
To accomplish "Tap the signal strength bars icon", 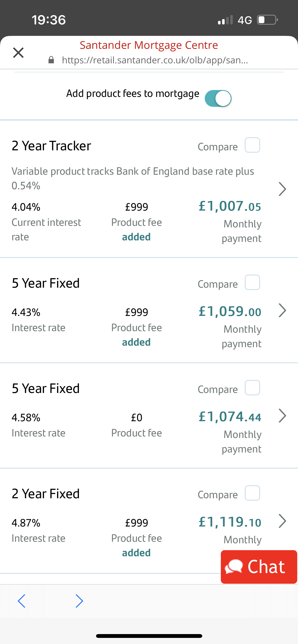I will tap(225, 20).
